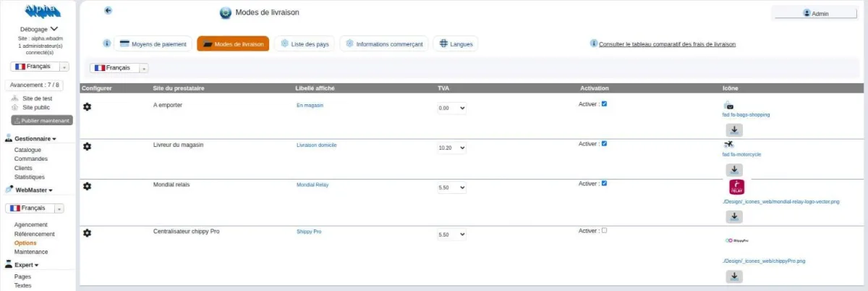Open settings gear for Livreur du magasin
This screenshot has width=868, height=291.
pos(88,146)
